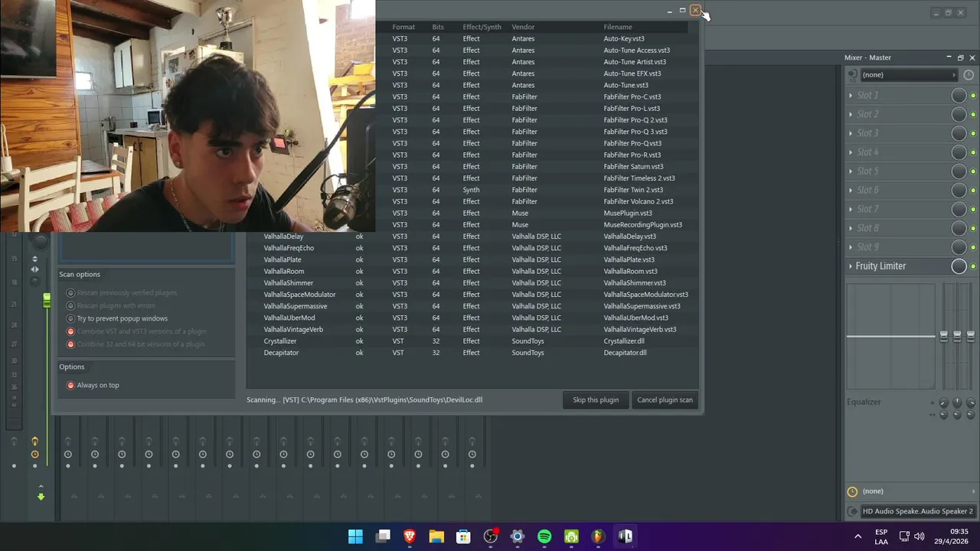Open File Explorer from taskbar
The height and width of the screenshot is (551, 980).
click(x=436, y=536)
